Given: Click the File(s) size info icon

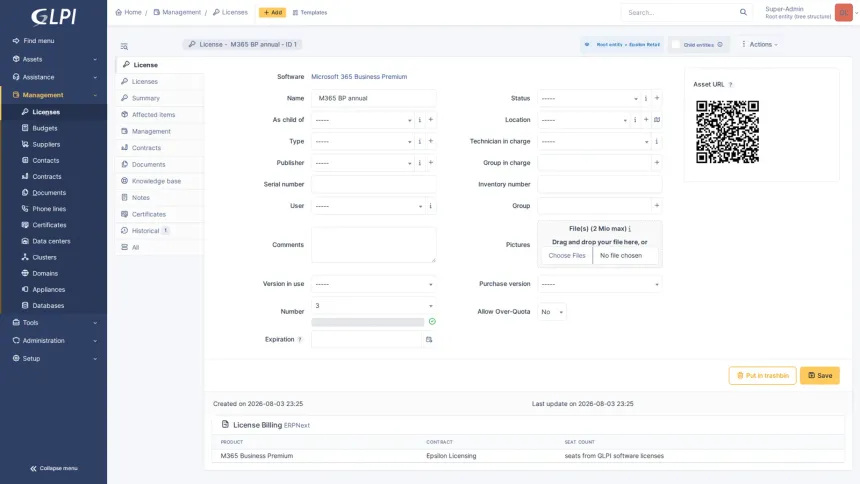Looking at the screenshot, I should (630, 229).
